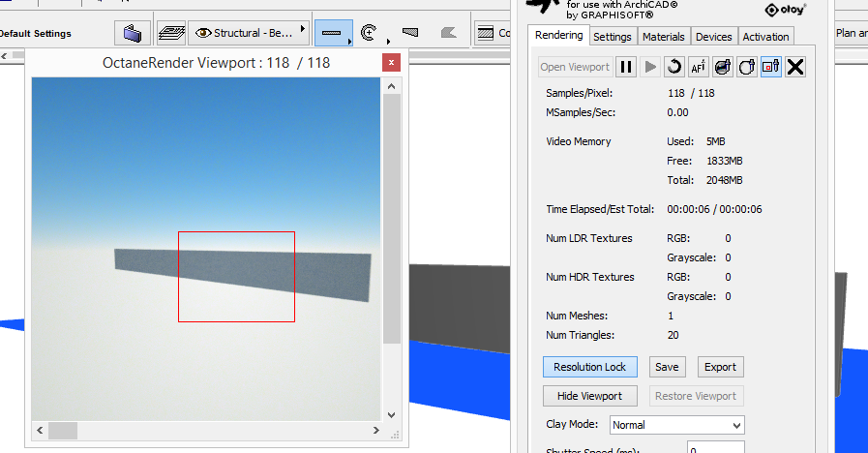The height and width of the screenshot is (453, 868).
Task: Open the Structural - Be… layer dropdown
Action: tap(248, 33)
